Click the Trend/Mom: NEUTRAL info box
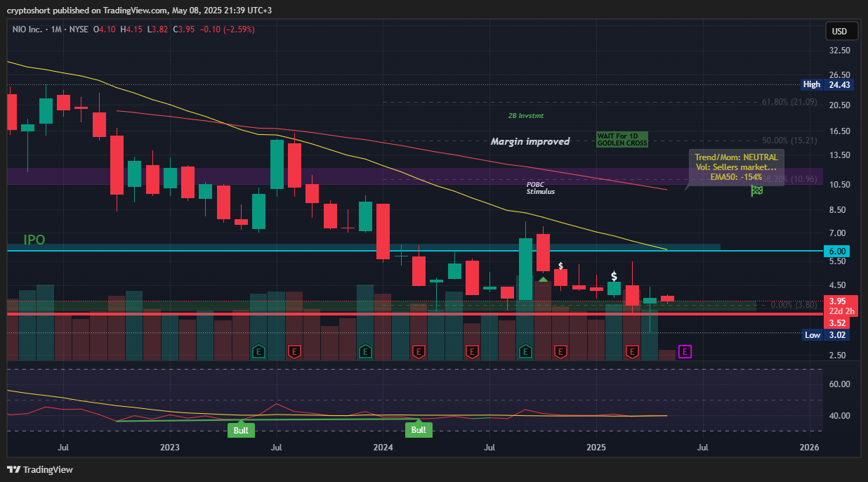This screenshot has width=868, height=482. point(736,167)
